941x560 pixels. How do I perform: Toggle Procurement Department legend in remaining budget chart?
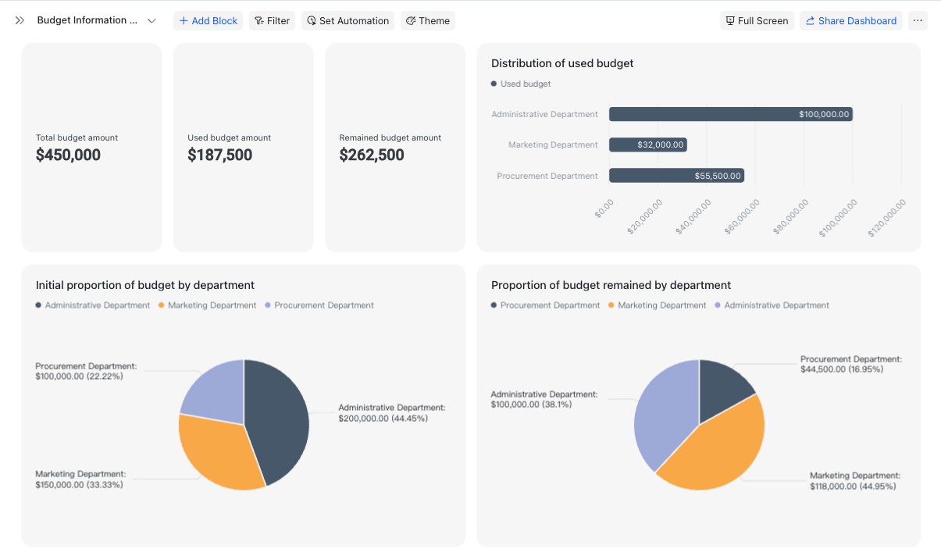point(545,305)
